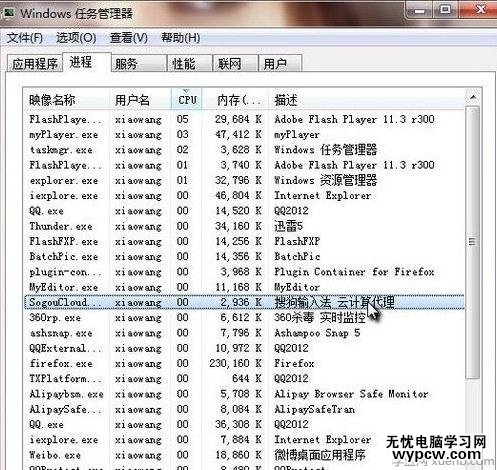Select the ashsnap.exe process row

[x=244, y=333]
